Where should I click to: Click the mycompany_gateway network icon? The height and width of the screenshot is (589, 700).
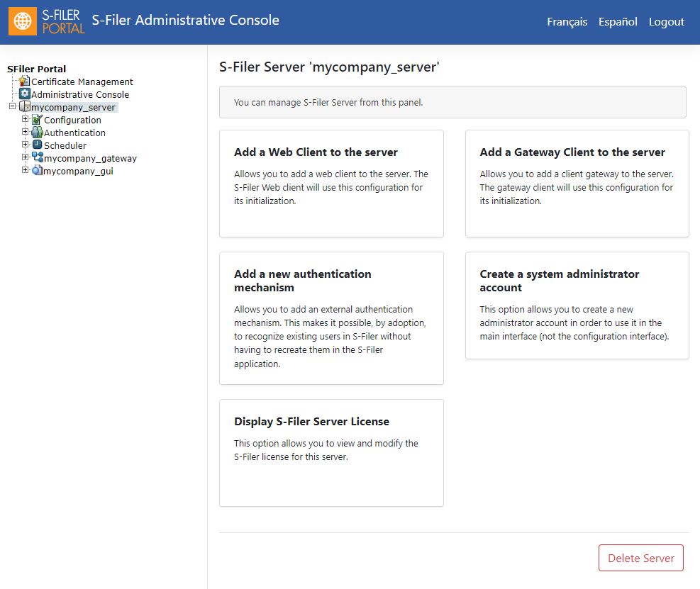[38, 157]
